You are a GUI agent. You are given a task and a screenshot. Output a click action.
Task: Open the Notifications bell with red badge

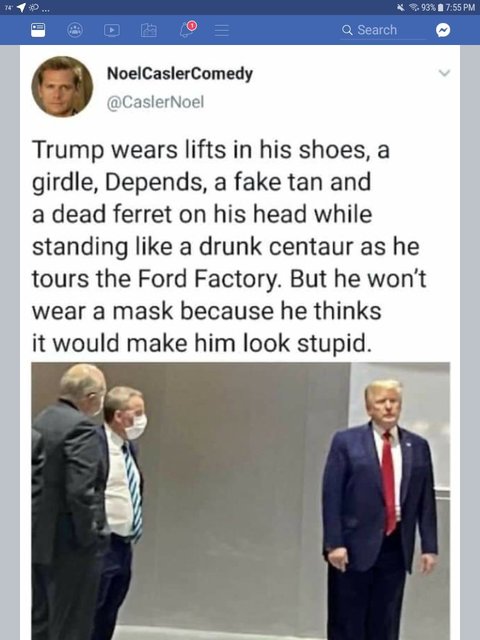187,29
